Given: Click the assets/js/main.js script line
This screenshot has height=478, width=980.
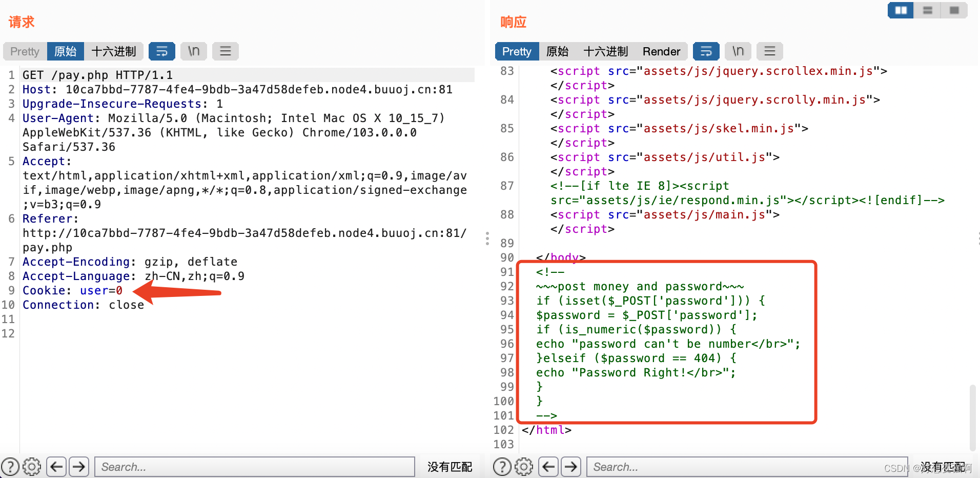Looking at the screenshot, I should click(665, 214).
